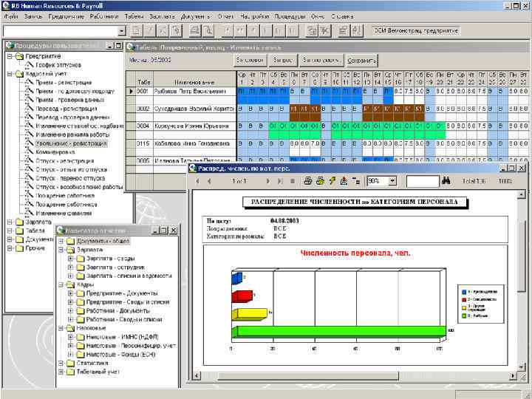Search report text with binoculars icon
This screenshot has width=532, height=399.
coord(446,181)
